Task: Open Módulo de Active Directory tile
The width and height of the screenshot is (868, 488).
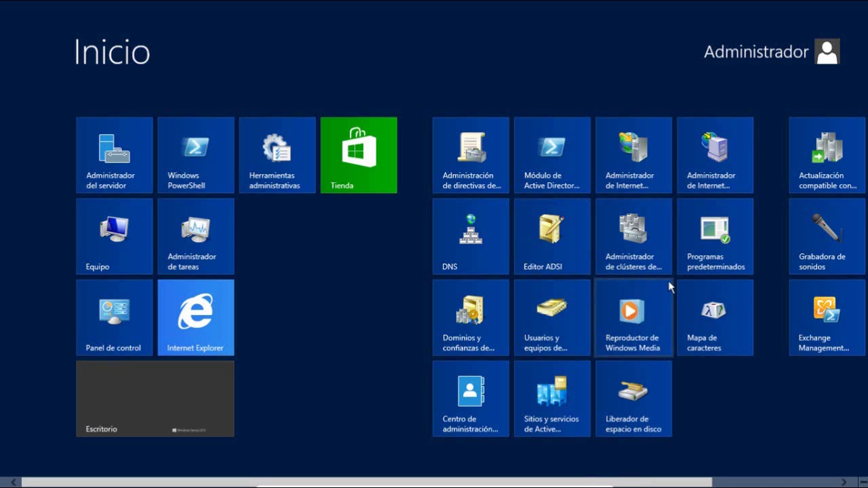Action: point(553,155)
